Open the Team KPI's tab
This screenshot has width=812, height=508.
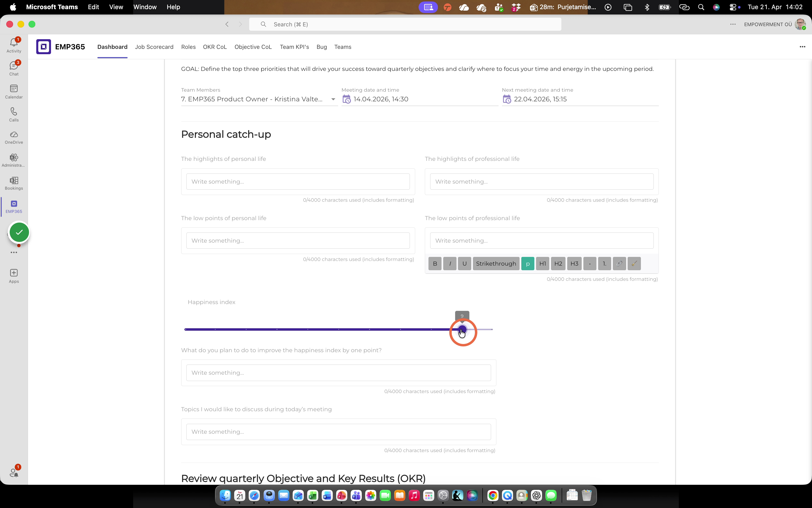294,47
